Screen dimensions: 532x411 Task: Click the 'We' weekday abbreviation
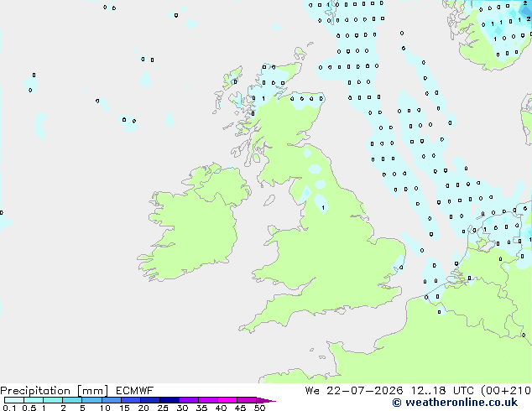pyautogui.click(x=312, y=391)
